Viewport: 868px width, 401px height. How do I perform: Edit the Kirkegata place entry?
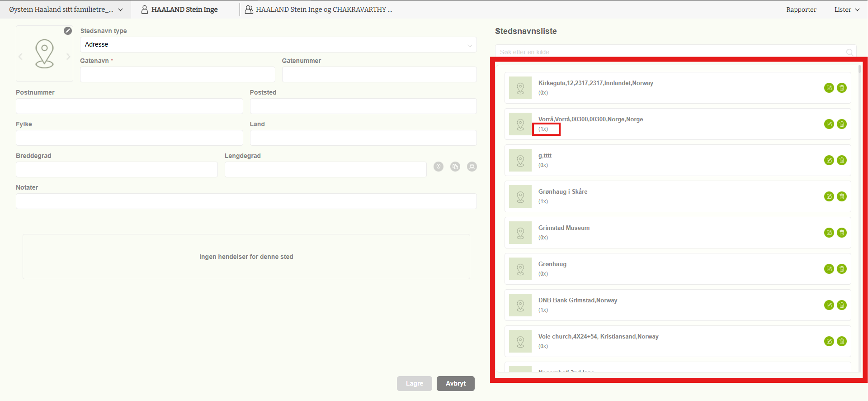(829, 88)
